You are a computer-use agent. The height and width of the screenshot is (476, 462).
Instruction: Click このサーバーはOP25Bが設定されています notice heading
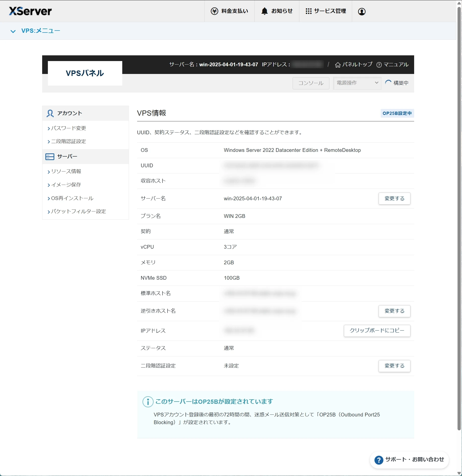214,402
